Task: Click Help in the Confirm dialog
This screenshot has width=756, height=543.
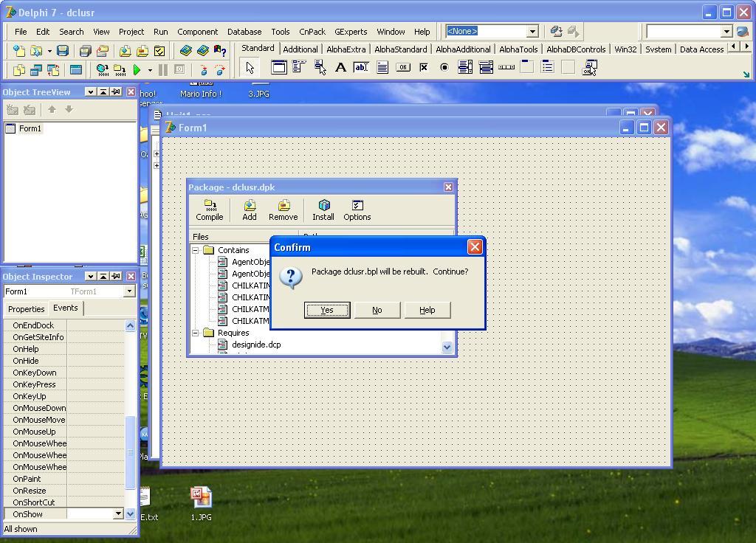Action: point(427,310)
